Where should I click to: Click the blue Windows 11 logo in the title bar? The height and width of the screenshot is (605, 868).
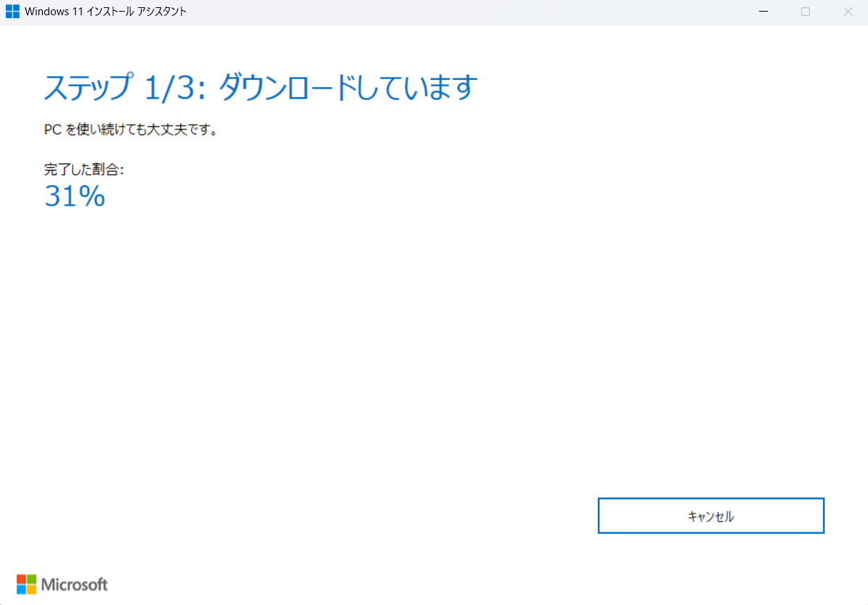12,11
